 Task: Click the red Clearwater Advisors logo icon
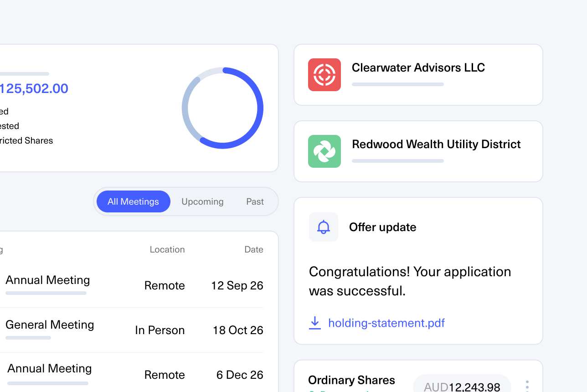324,75
